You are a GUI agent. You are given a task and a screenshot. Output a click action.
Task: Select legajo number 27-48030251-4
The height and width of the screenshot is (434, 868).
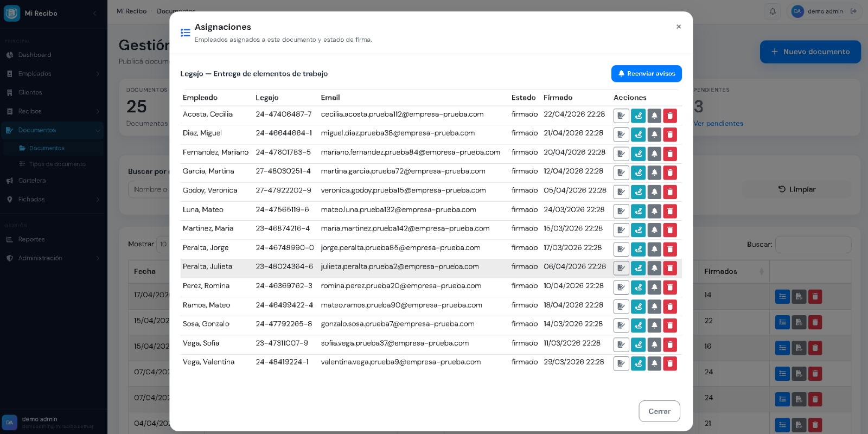pos(283,171)
